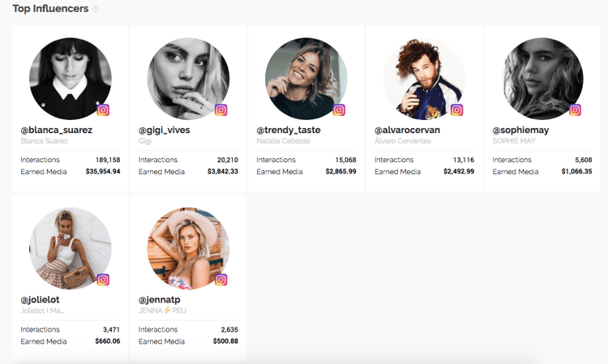Click help icon next to Top Influencers
This screenshot has height=364, width=608.
pos(96,9)
